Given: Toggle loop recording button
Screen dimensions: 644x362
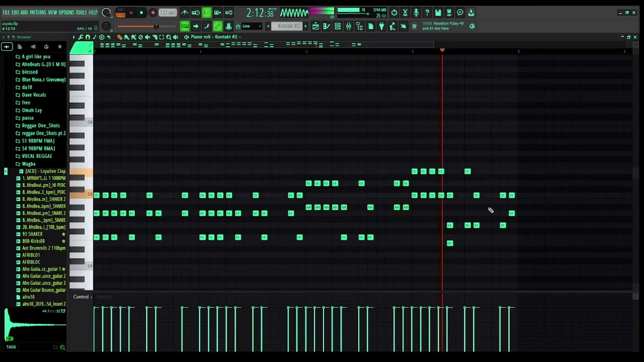Looking at the screenshot, I should [x=229, y=13].
